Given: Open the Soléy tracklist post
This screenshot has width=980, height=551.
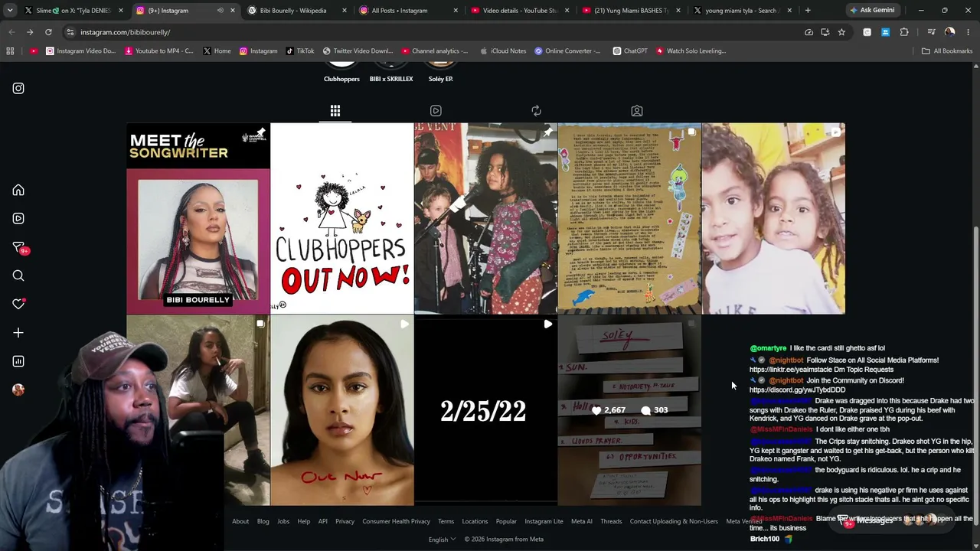Looking at the screenshot, I should point(629,410).
